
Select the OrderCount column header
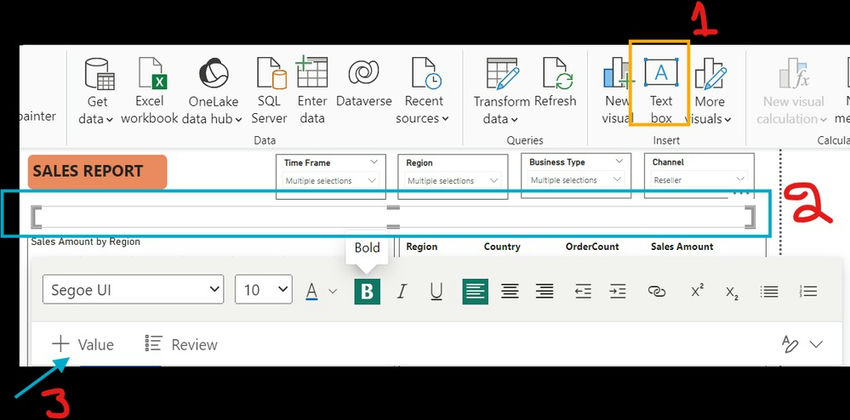point(592,247)
